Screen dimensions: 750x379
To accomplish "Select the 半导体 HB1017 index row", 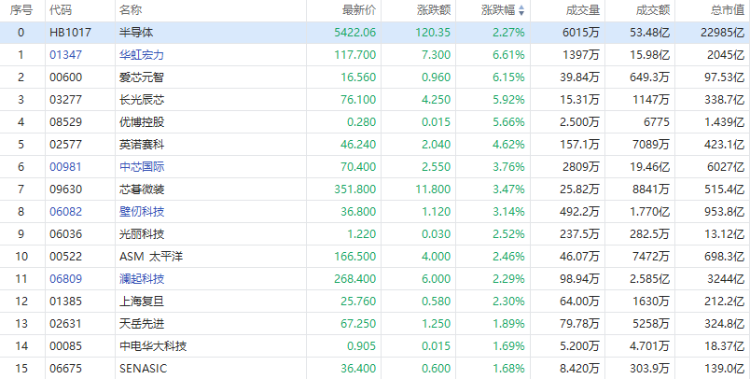I will pyautogui.click(x=375, y=33).
